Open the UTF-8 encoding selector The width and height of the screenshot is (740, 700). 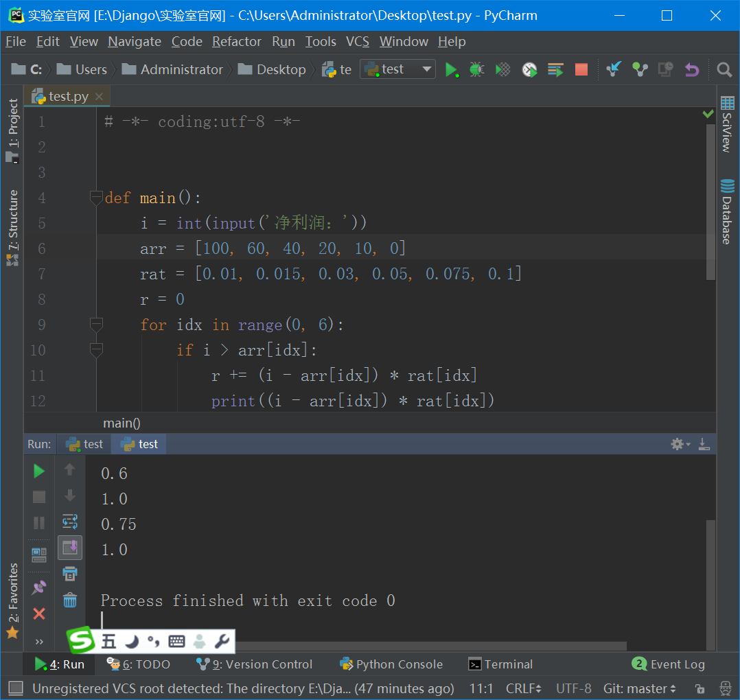(x=573, y=689)
